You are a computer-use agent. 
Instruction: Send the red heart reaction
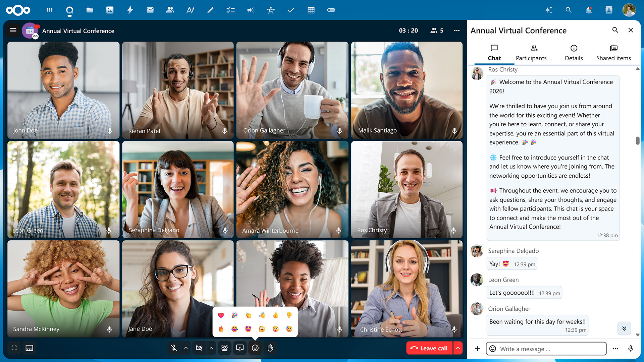pos(221,315)
